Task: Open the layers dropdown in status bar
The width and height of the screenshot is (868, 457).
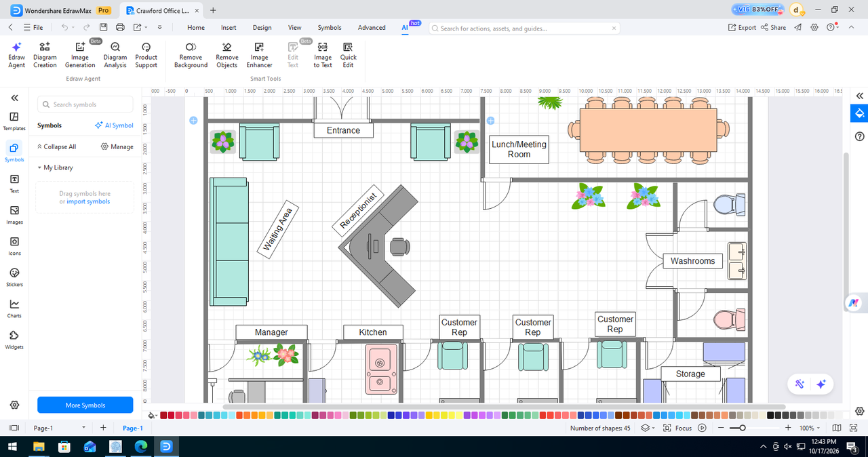Action: [648, 428]
